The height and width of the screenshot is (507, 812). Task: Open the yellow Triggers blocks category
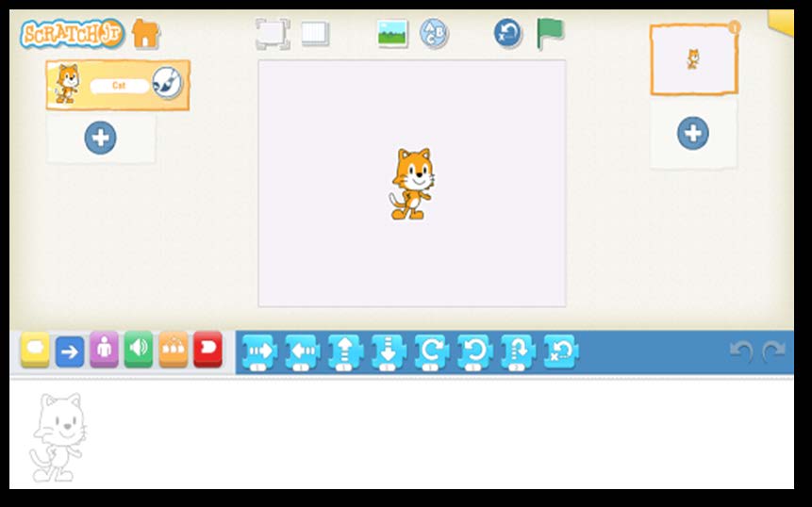coord(35,351)
